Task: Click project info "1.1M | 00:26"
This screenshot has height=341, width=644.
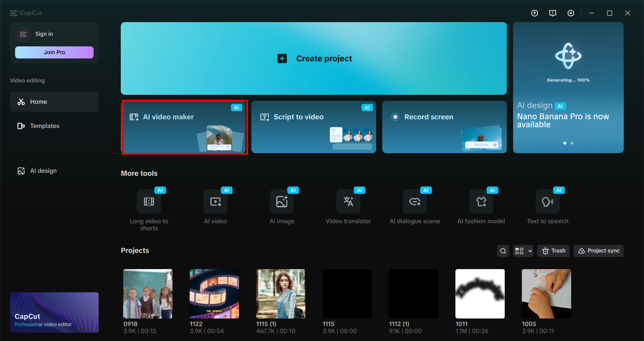Action: 472,331
